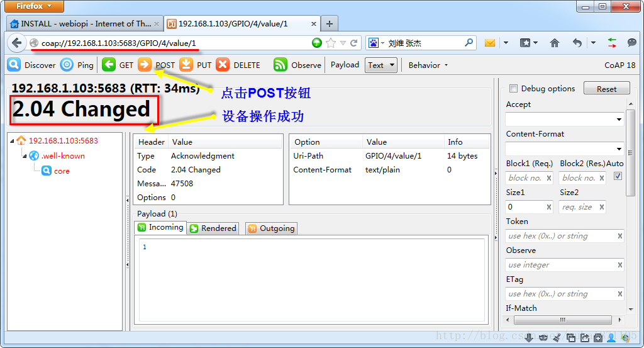The height and width of the screenshot is (348, 644).
Task: Select the .well-known globe icon in tree
Action: tap(34, 155)
